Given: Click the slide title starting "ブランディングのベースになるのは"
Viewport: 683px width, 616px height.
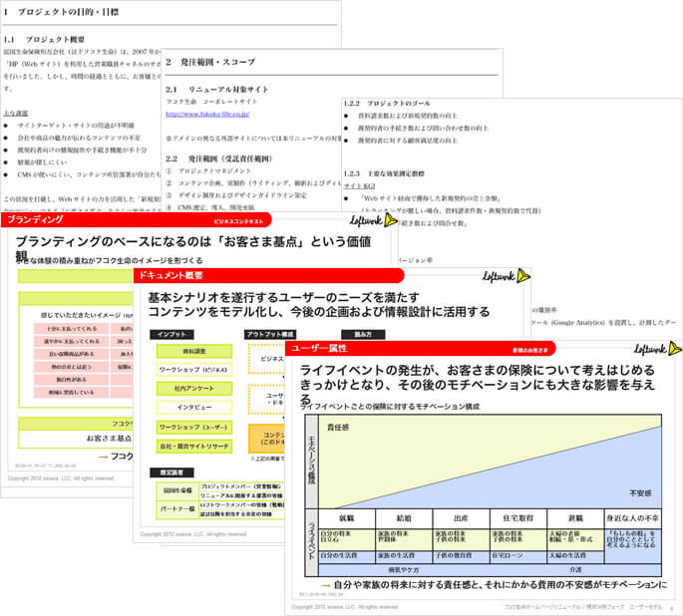Looking at the screenshot, I should pos(193,248).
